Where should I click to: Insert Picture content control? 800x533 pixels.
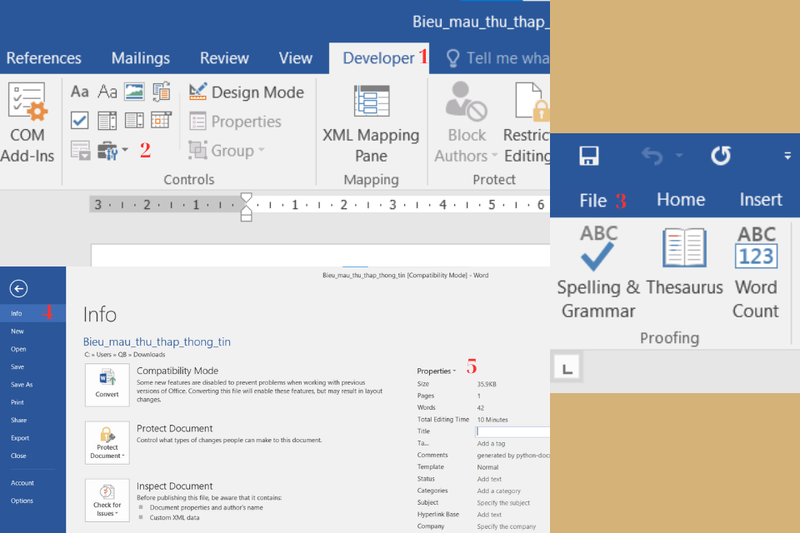pos(134,91)
